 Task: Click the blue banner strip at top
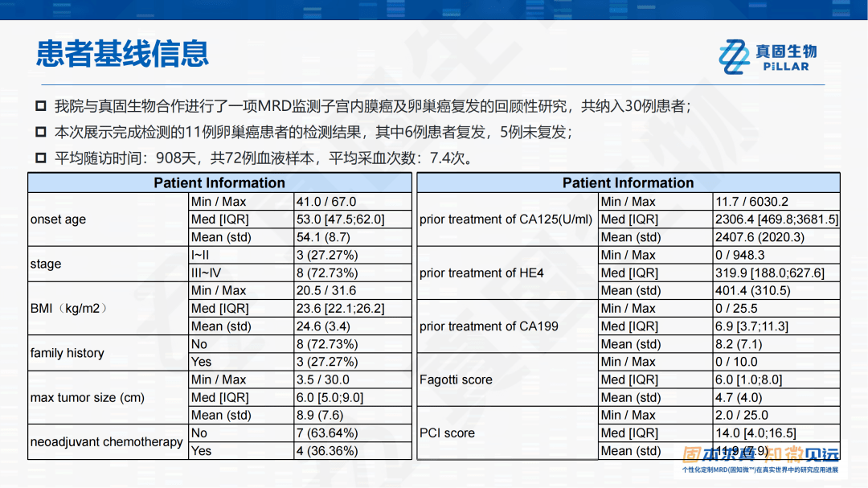434,9
